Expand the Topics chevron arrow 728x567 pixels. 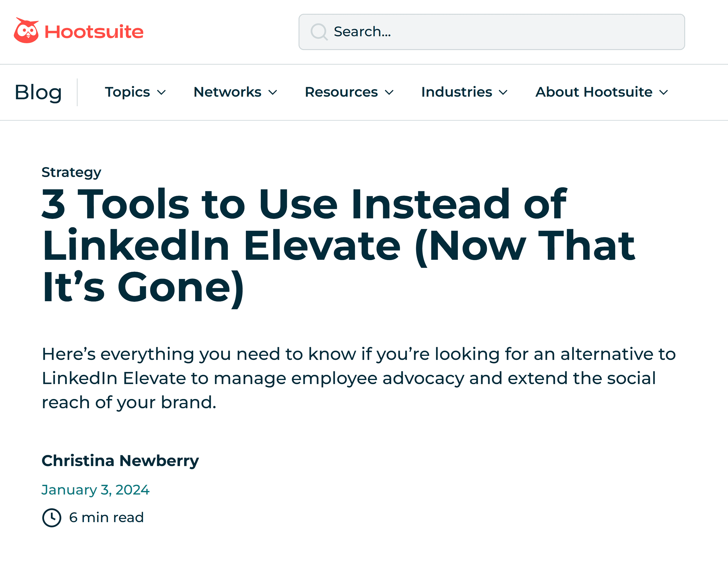coord(161,93)
